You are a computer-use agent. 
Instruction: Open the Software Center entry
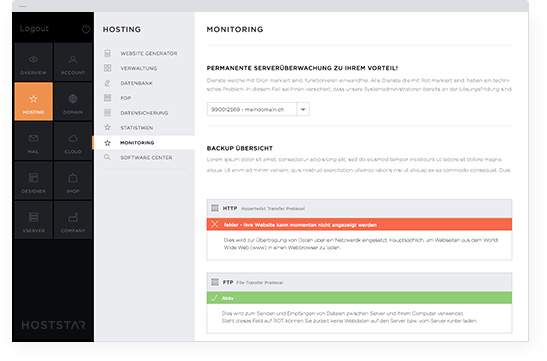144,158
